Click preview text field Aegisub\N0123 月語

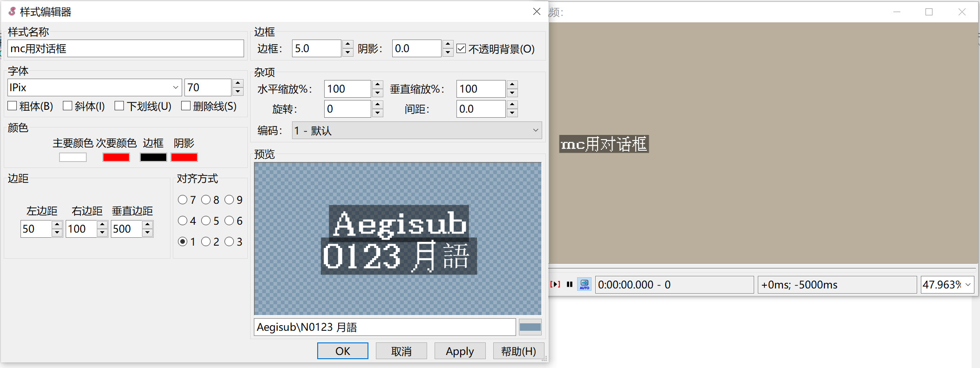point(385,327)
